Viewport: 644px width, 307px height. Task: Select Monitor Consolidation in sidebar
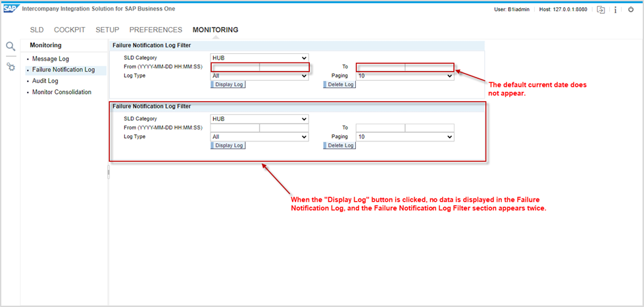click(62, 92)
